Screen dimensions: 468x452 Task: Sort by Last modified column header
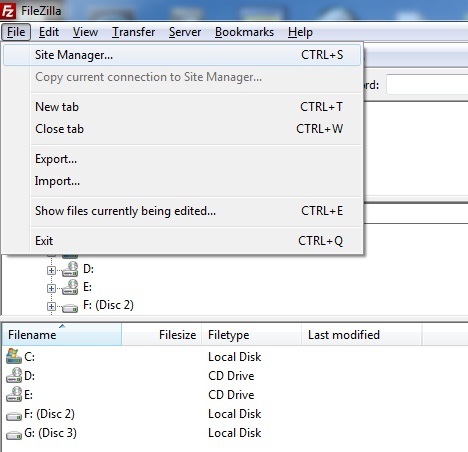click(x=362, y=335)
